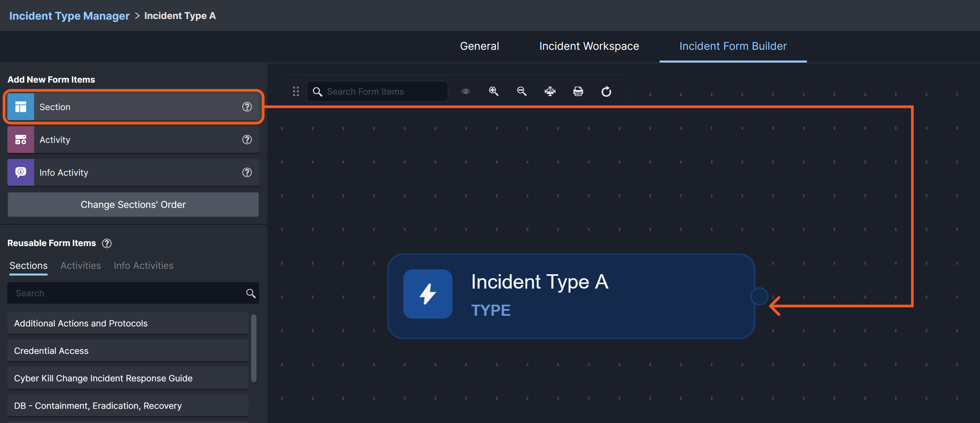The height and width of the screenshot is (423, 980).
Task: Toggle the eye visibility icon in toolbar
Action: pos(466,91)
